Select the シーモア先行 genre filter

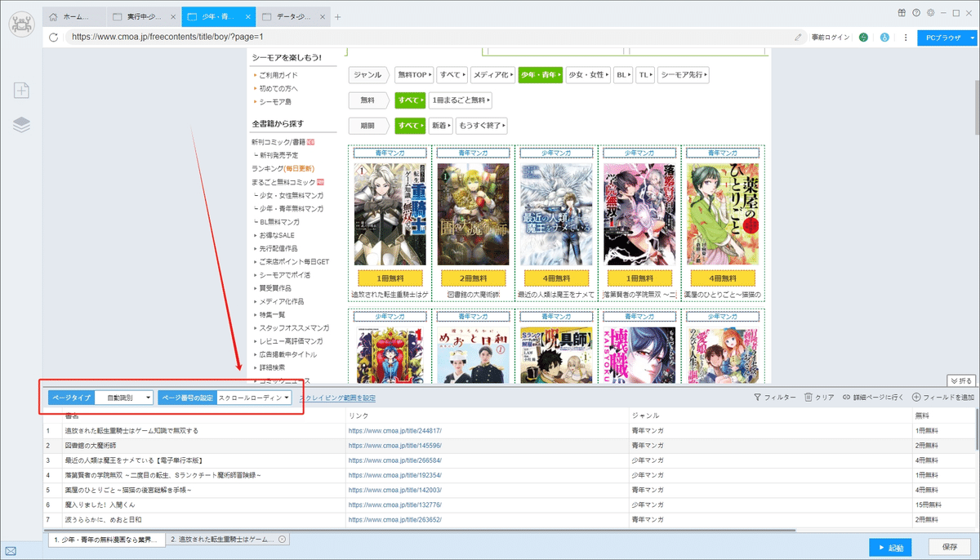683,75
